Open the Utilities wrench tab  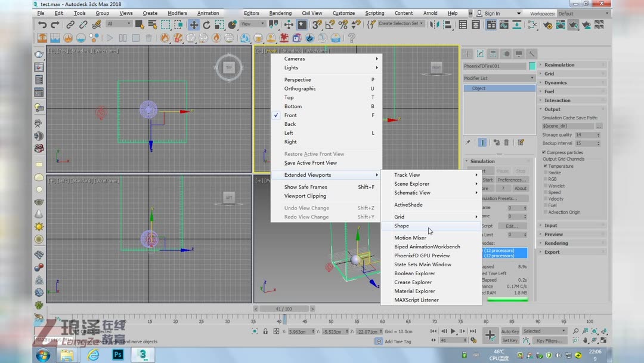click(532, 54)
